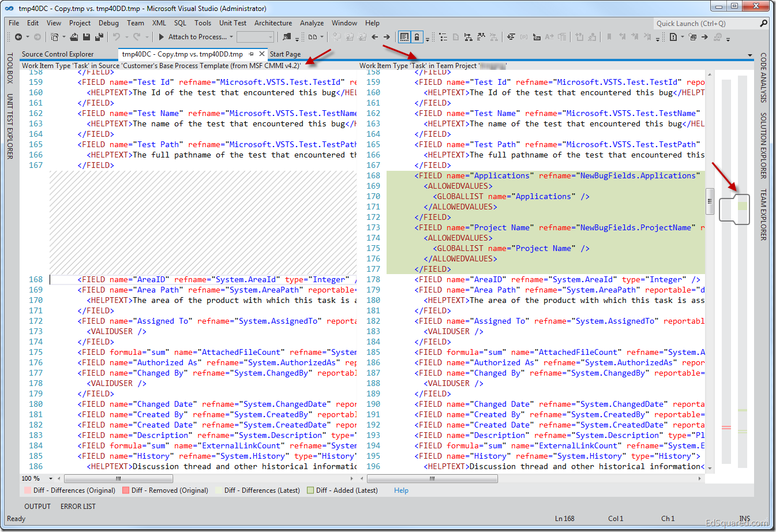Open the Architecture menu
Screen dimensions: 776x532
coord(273,23)
